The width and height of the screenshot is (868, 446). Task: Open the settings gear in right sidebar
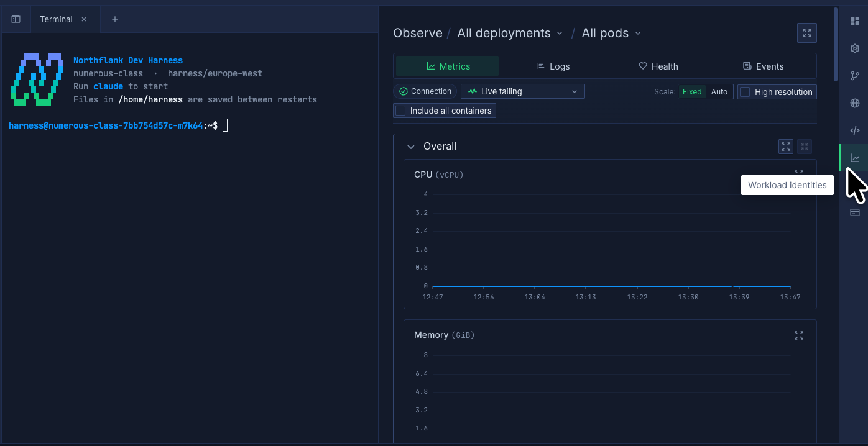(x=855, y=48)
